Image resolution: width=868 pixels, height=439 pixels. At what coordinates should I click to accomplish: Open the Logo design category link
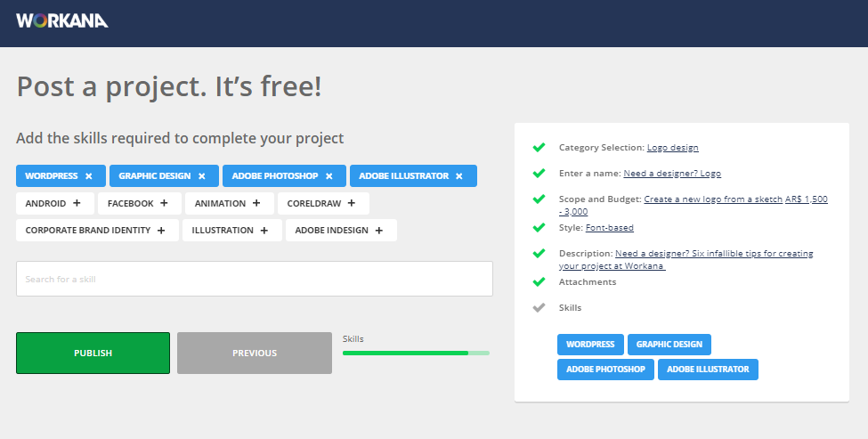coord(672,148)
